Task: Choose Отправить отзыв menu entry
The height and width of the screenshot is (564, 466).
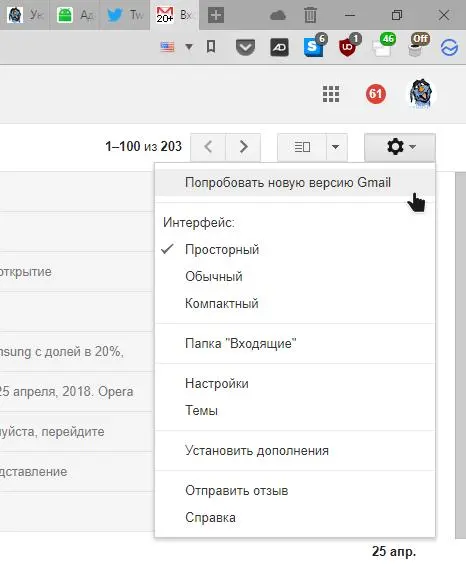Action: click(x=295, y=490)
